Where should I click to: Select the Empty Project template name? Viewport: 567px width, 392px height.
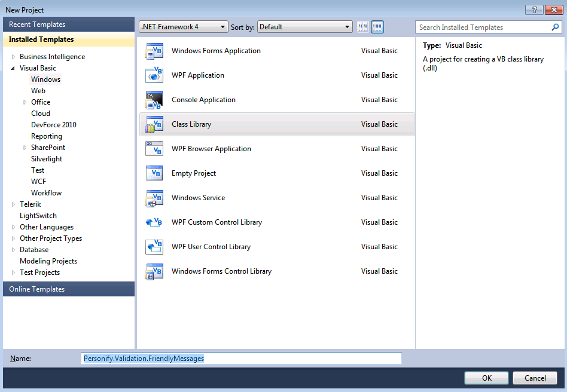(x=193, y=173)
